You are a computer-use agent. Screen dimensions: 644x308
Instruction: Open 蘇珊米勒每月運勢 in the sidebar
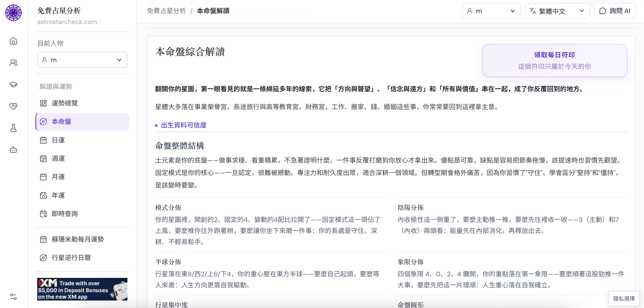point(82,239)
